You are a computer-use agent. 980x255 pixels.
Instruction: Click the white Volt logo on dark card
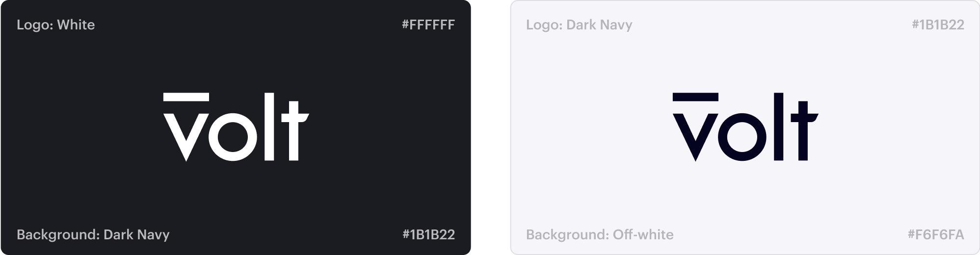(x=236, y=127)
